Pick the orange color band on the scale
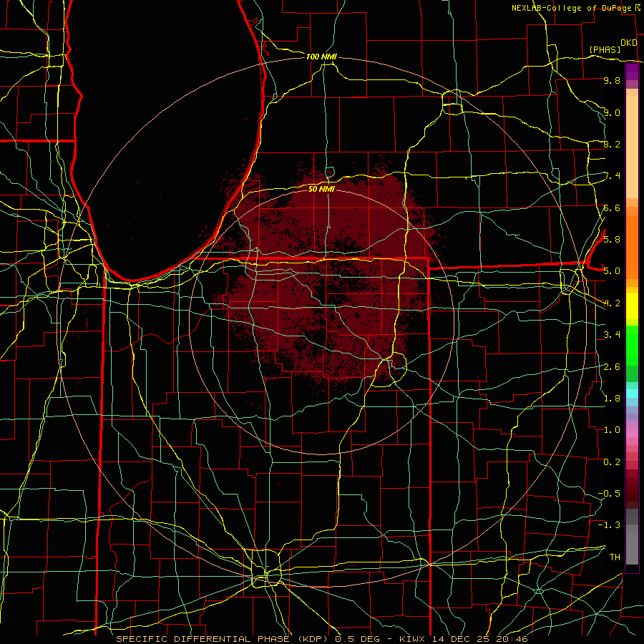 (632, 246)
